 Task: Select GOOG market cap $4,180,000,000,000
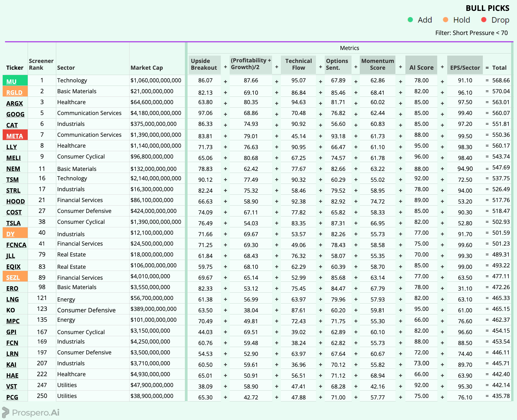(x=156, y=113)
